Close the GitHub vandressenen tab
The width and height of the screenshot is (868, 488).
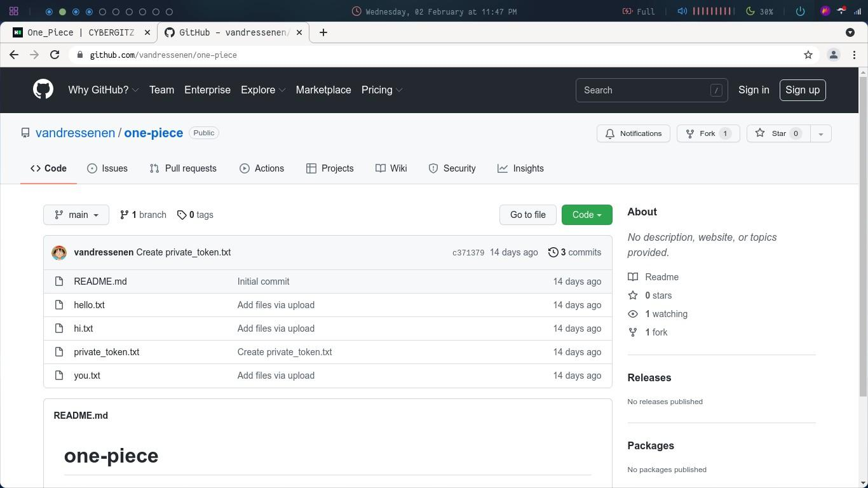click(299, 32)
